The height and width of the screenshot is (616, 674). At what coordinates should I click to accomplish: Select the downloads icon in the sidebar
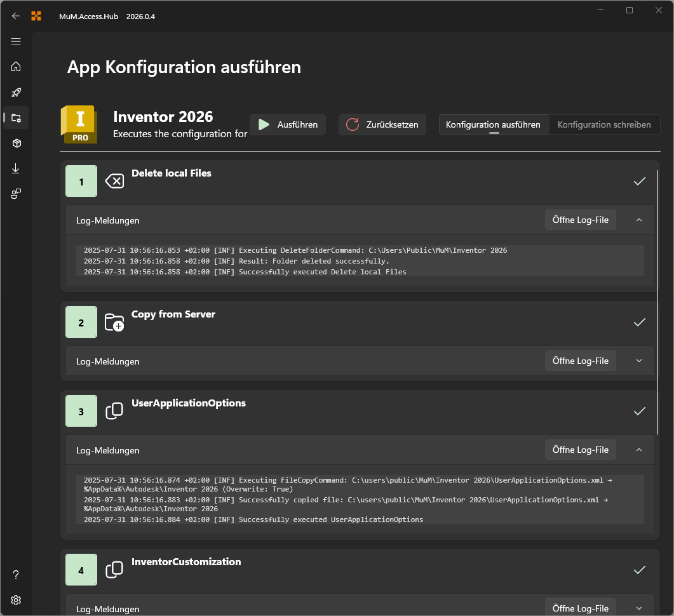click(16, 168)
